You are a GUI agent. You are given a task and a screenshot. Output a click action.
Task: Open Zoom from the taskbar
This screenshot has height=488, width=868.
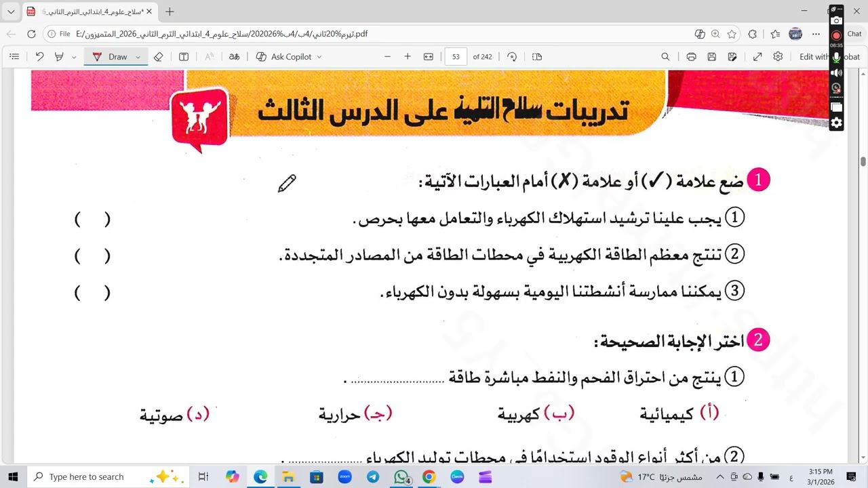tap(344, 476)
